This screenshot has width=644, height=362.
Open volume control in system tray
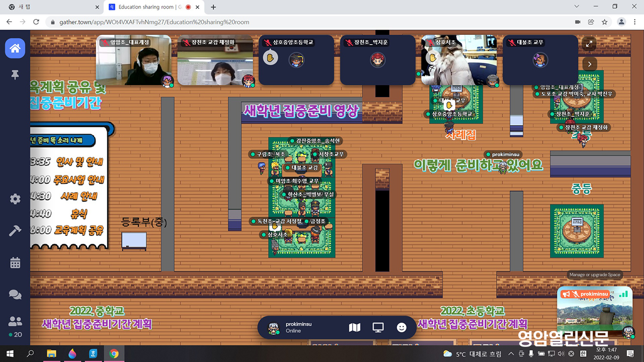click(561, 354)
